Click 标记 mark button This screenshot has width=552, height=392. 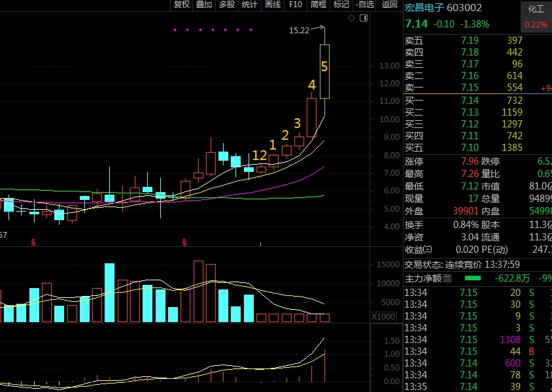341,5
